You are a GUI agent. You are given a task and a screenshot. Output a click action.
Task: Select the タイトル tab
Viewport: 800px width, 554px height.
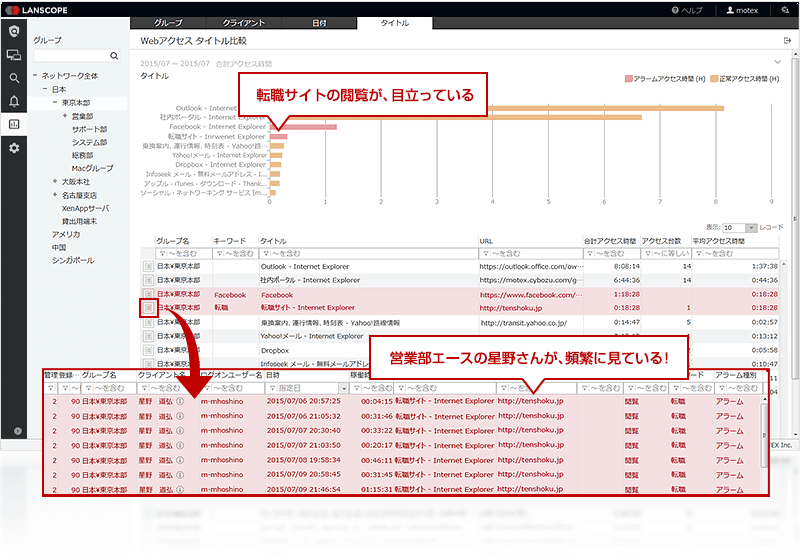[394, 23]
